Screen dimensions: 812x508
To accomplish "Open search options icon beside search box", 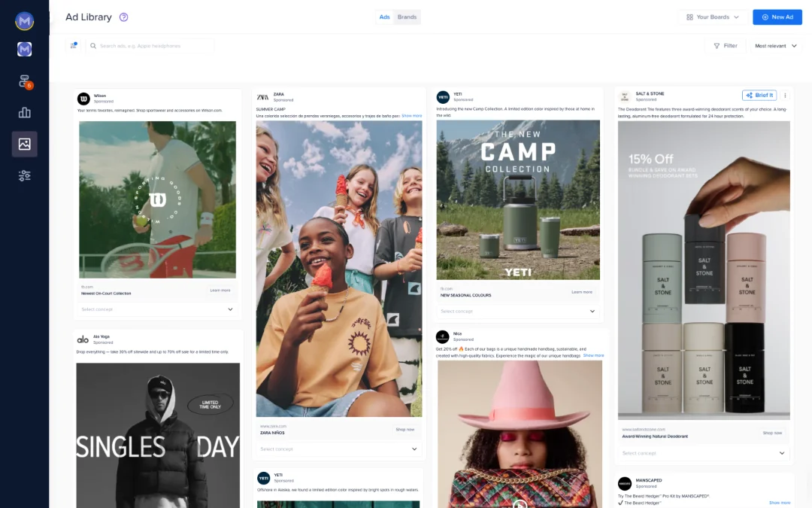I will [74, 46].
